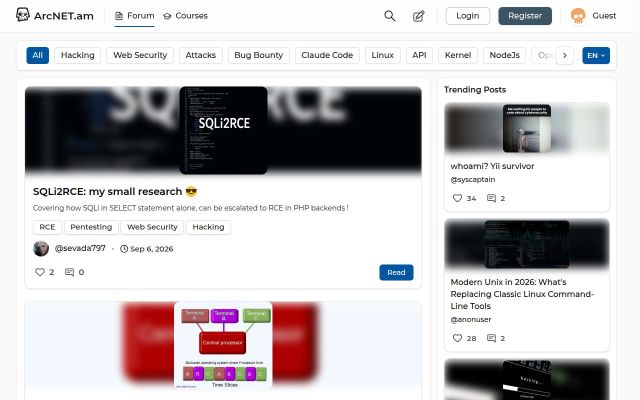Screen dimensions: 640x400
Task: Select the Bug Bounty category
Action: click(258, 56)
